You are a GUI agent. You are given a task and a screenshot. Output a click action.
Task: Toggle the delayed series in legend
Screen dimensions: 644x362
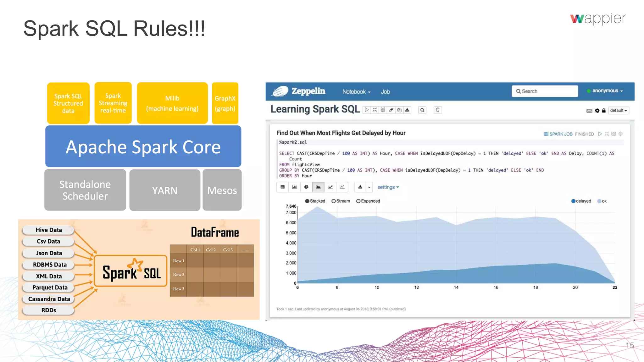pos(581,201)
